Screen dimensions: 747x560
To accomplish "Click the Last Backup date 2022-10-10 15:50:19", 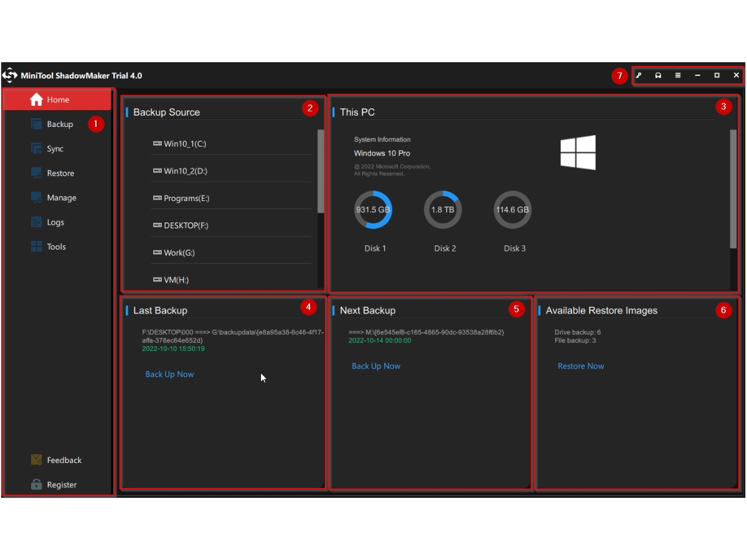I will click(x=173, y=349).
